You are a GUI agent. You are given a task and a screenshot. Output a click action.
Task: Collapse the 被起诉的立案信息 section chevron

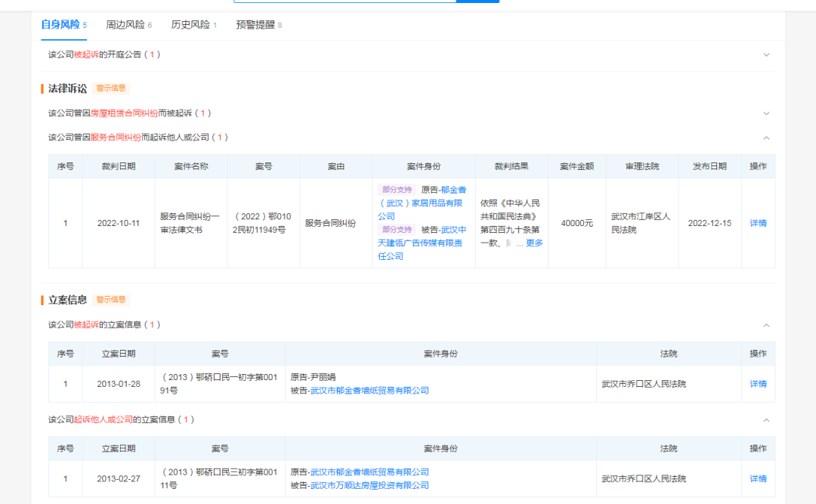coord(766,325)
